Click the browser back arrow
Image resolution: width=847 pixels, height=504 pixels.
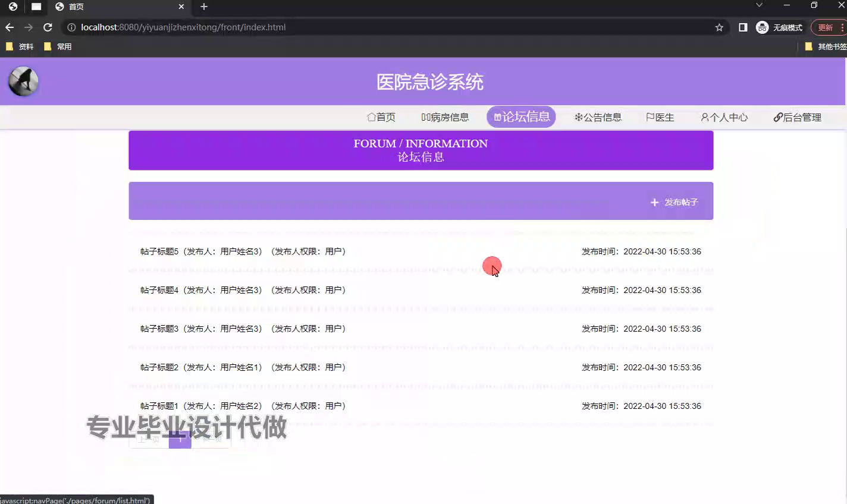coord(10,27)
